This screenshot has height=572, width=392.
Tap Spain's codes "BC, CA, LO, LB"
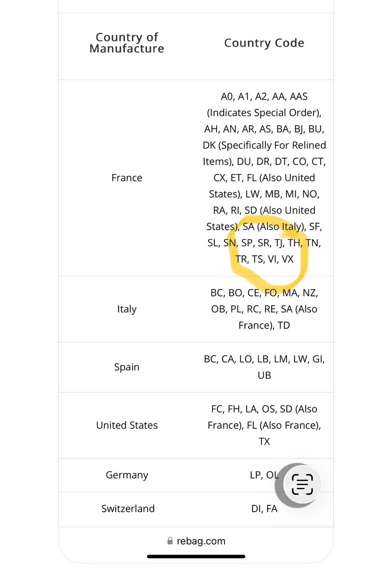264,359
